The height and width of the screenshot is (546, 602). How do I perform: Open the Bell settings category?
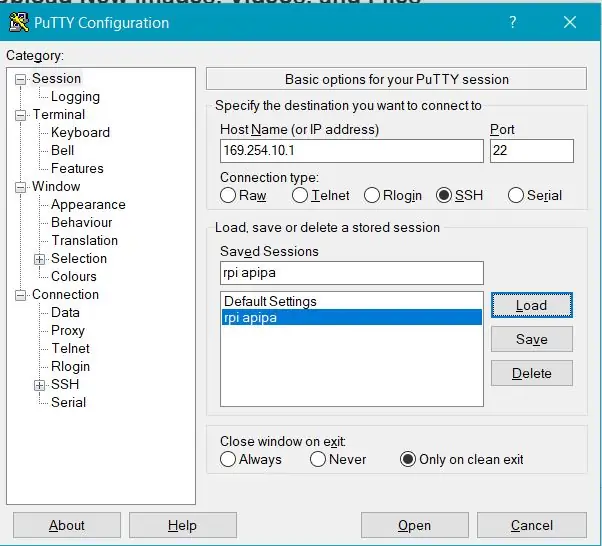pos(63,151)
